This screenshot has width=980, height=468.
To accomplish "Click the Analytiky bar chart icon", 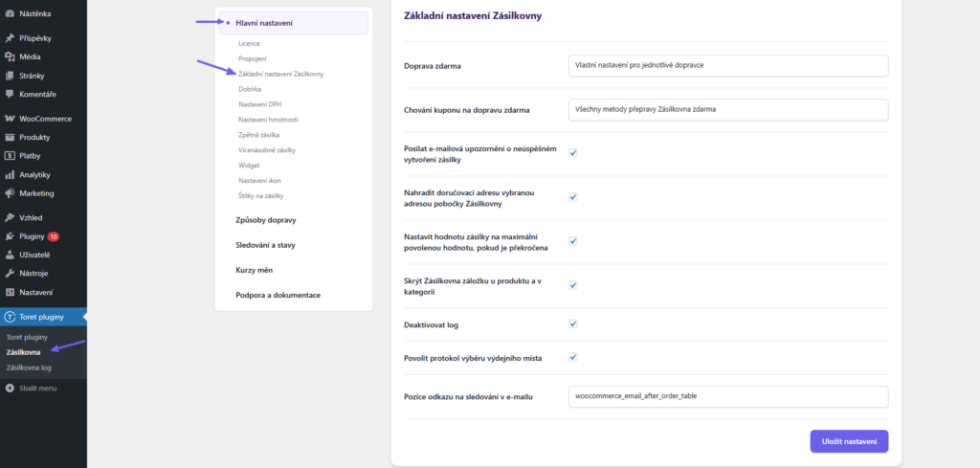I will 10,175.
